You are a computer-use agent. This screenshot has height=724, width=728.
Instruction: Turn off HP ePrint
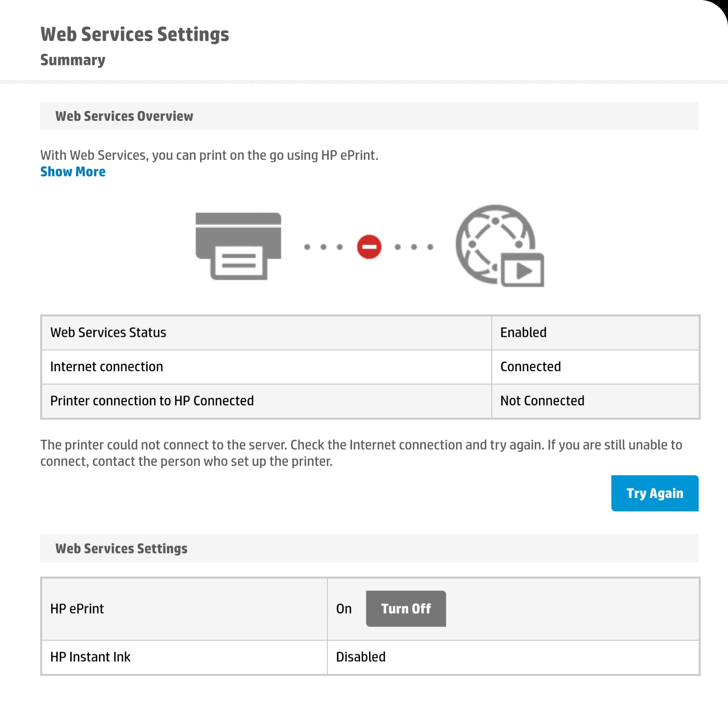click(x=406, y=609)
